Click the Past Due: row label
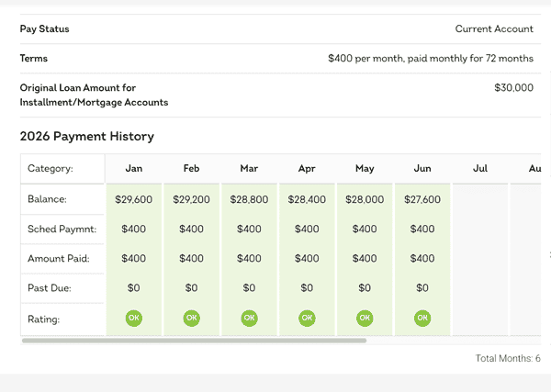The width and height of the screenshot is (551, 392). click(x=50, y=288)
